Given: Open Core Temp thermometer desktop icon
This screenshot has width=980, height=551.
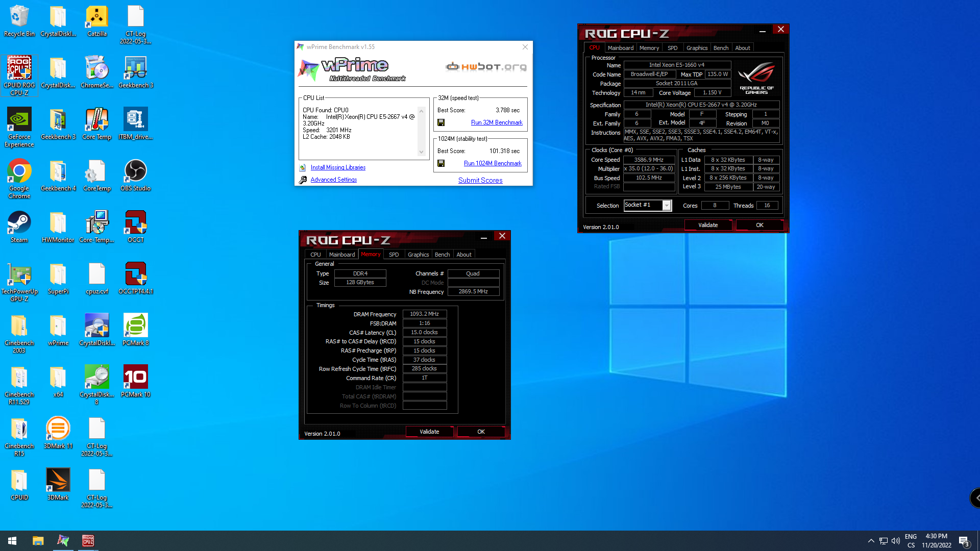Looking at the screenshot, I should tap(97, 124).
